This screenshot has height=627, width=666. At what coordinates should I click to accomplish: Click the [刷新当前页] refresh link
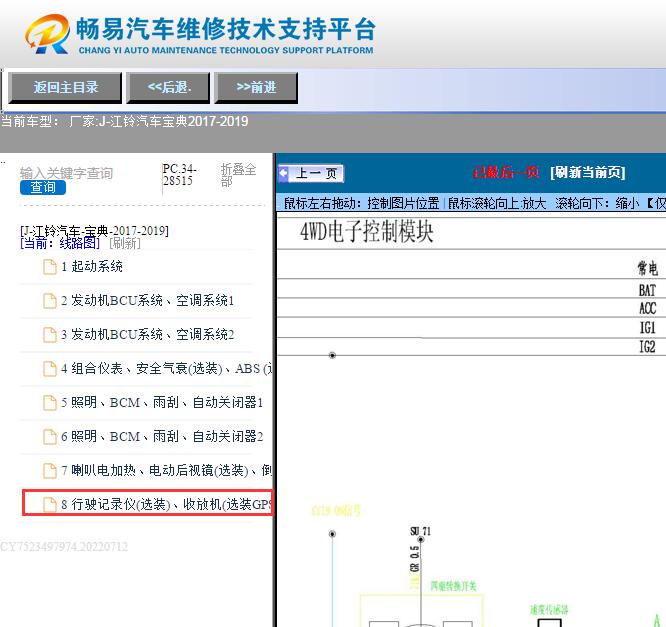pos(587,172)
